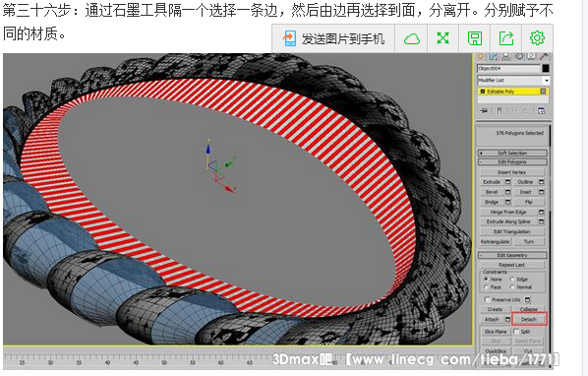Screen dimensions: 588x376
Task: Open the Attach list icon
Action: click(x=507, y=319)
